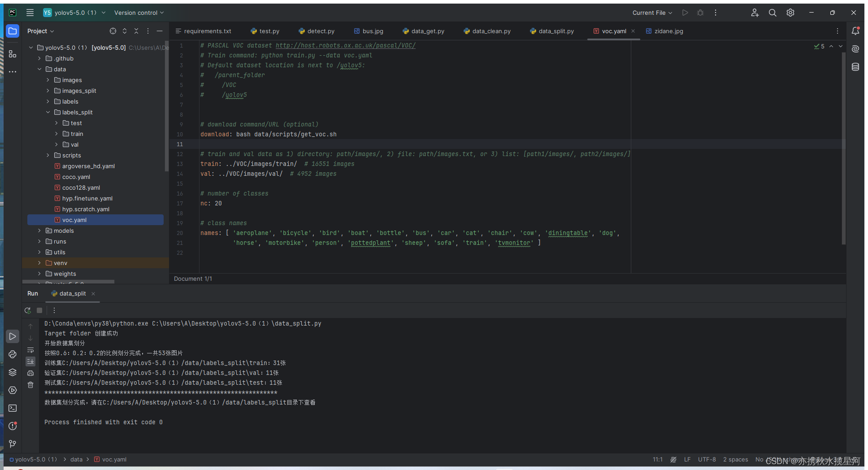Click the editor vertical scrollbar
Screen dimensions: 868x470
click(x=844, y=148)
